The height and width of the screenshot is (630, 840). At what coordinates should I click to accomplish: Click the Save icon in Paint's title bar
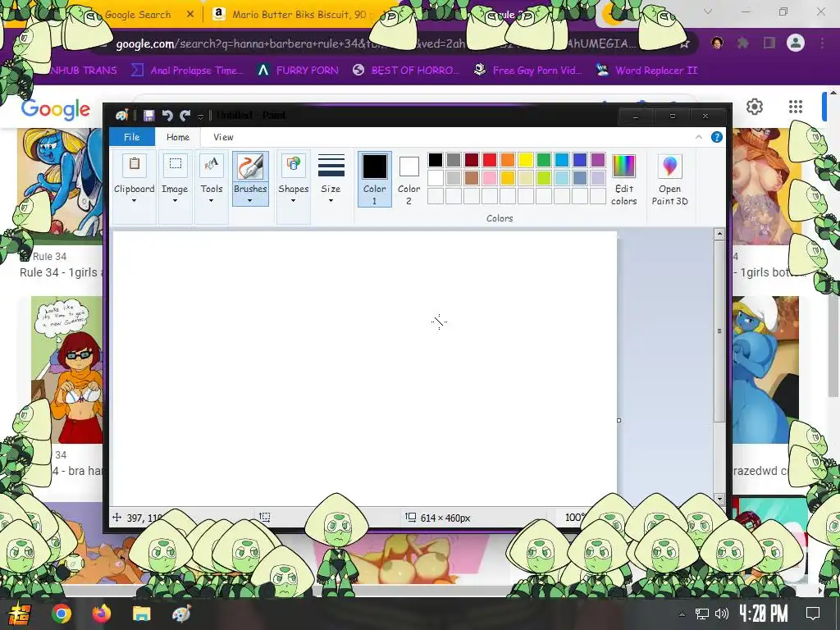(149, 115)
